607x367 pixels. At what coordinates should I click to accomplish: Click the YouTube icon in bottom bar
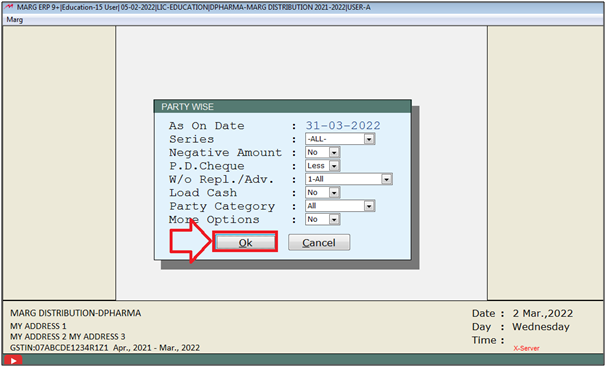pyautogui.click(x=13, y=361)
